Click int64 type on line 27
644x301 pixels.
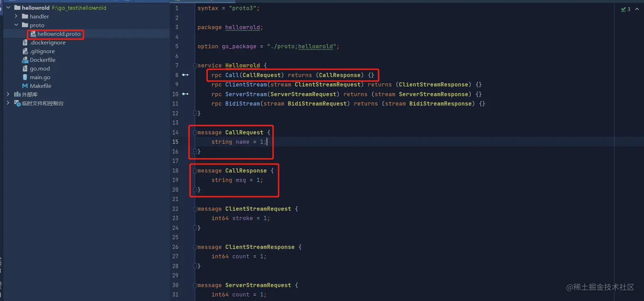220,256
